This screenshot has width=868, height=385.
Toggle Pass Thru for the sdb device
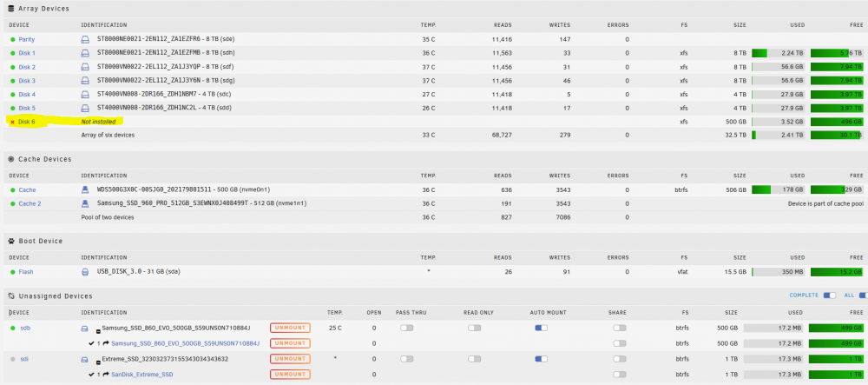click(x=406, y=328)
